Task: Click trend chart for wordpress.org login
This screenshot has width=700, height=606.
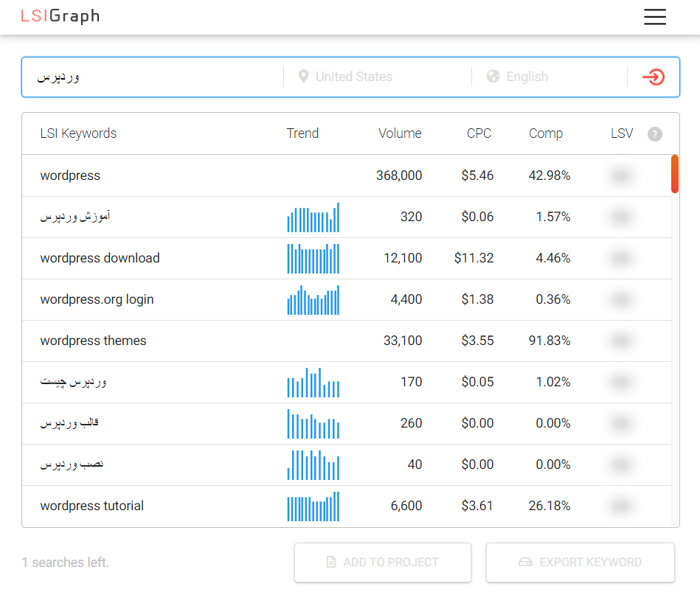Action: (x=313, y=300)
